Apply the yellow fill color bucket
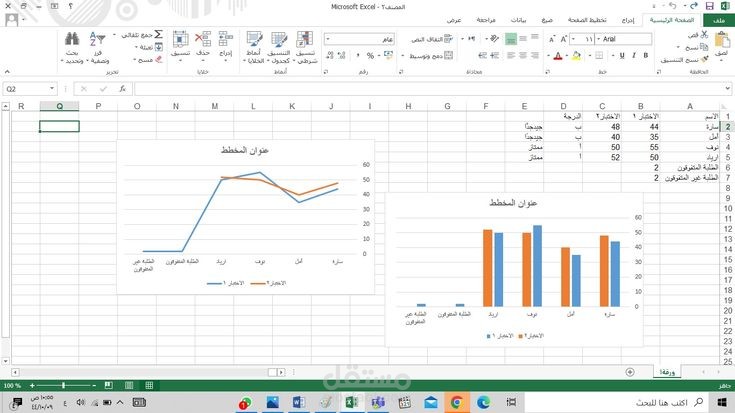The height and width of the screenshot is (413, 735). coord(577,56)
